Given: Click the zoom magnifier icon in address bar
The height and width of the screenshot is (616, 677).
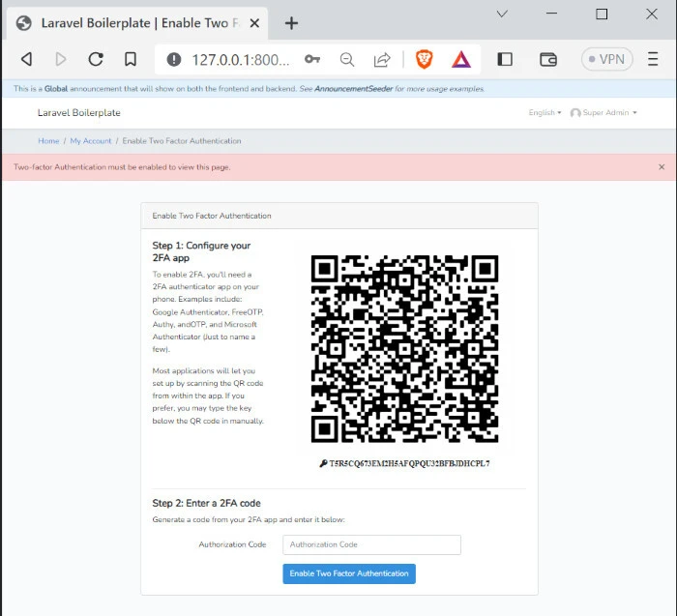Looking at the screenshot, I should pyautogui.click(x=347, y=59).
